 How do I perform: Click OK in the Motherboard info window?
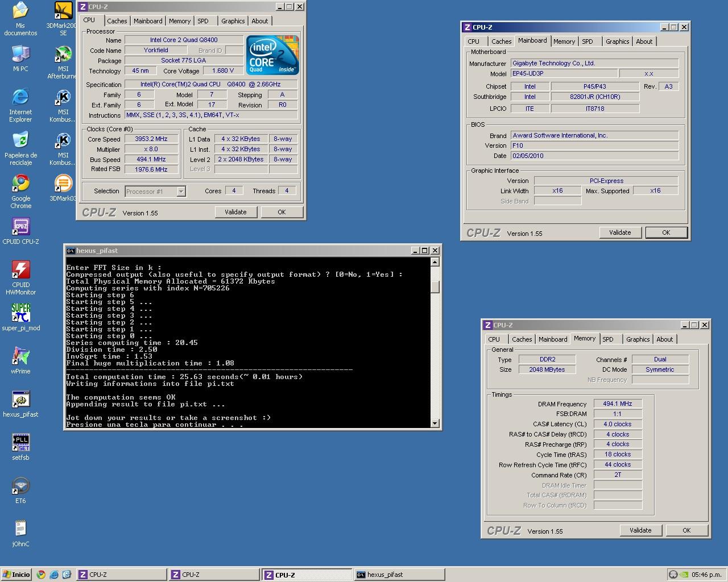(666, 232)
